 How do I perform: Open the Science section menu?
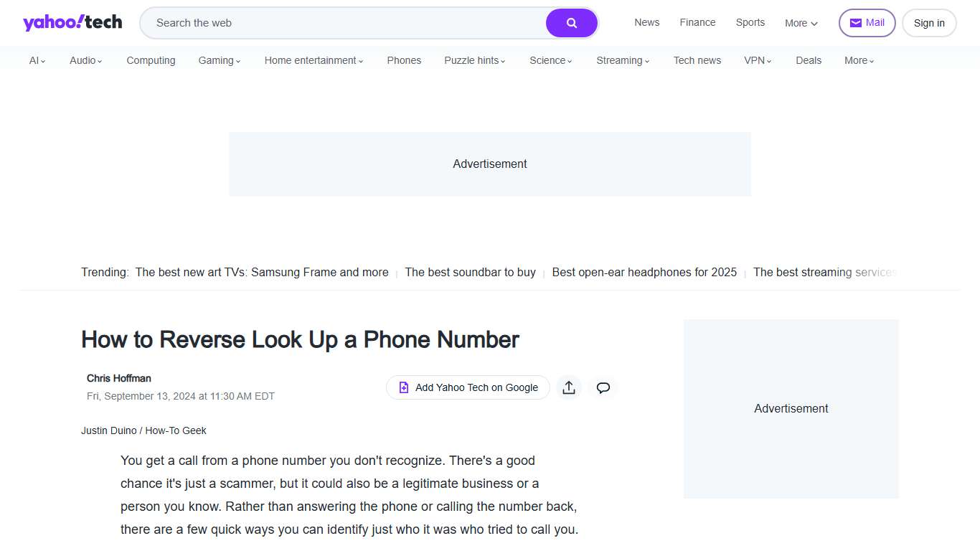click(550, 60)
